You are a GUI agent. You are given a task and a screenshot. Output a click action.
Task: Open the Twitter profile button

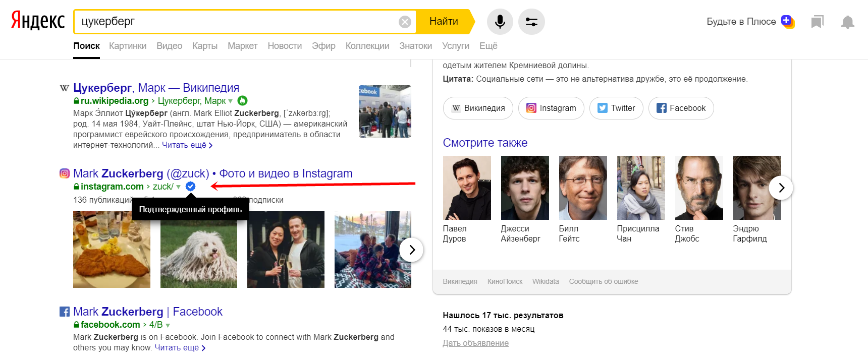click(x=616, y=108)
